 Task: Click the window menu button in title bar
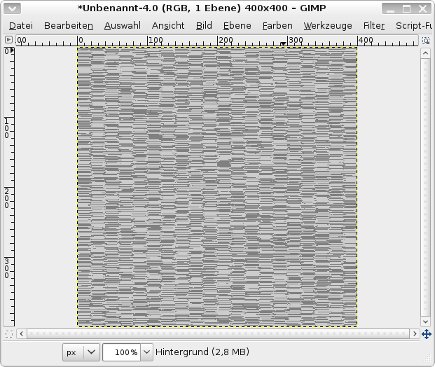[12, 8]
